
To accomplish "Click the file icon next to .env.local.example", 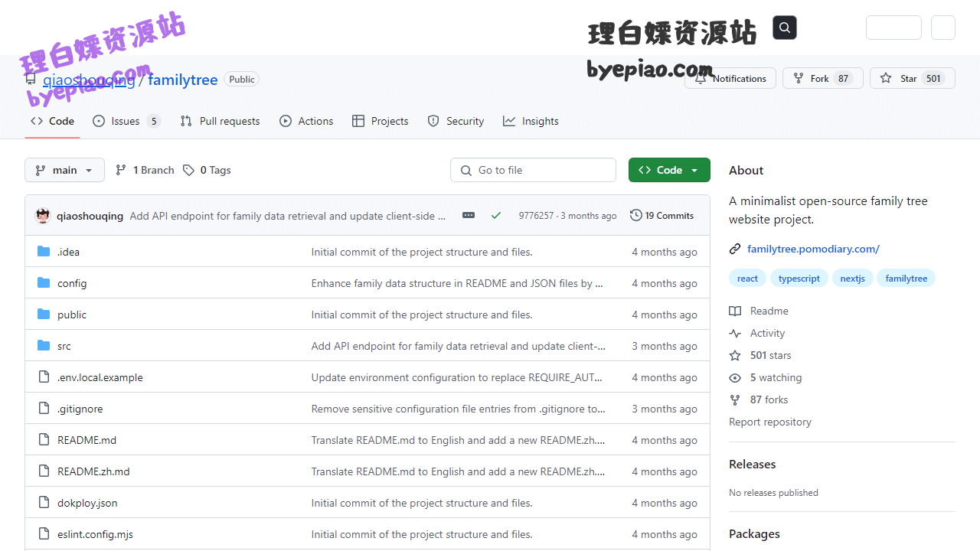I will pos(44,377).
